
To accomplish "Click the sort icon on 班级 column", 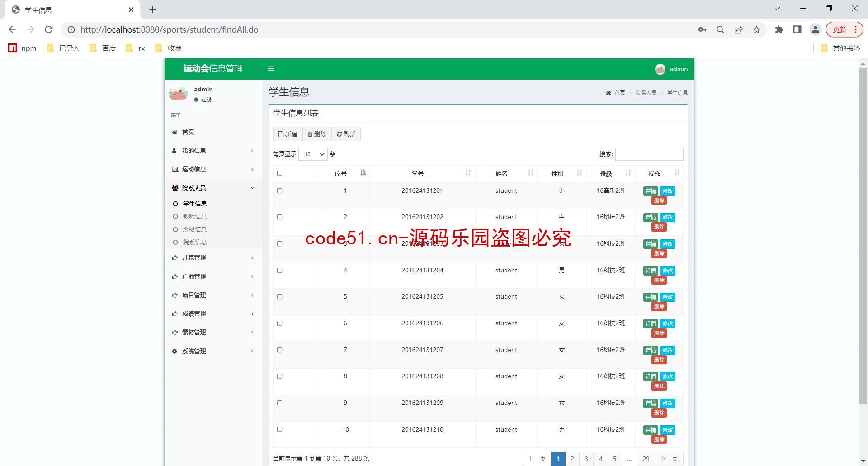I will 628,173.
